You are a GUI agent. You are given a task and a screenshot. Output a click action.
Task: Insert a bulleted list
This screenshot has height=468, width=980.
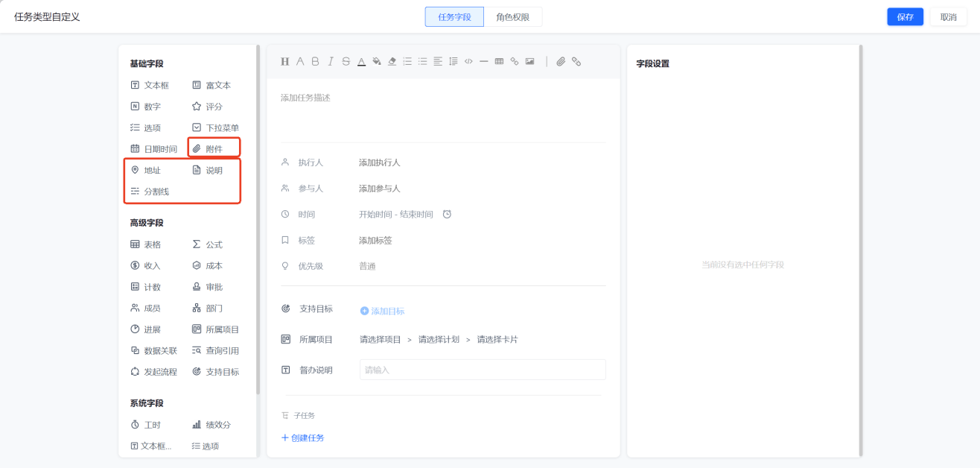click(x=422, y=62)
